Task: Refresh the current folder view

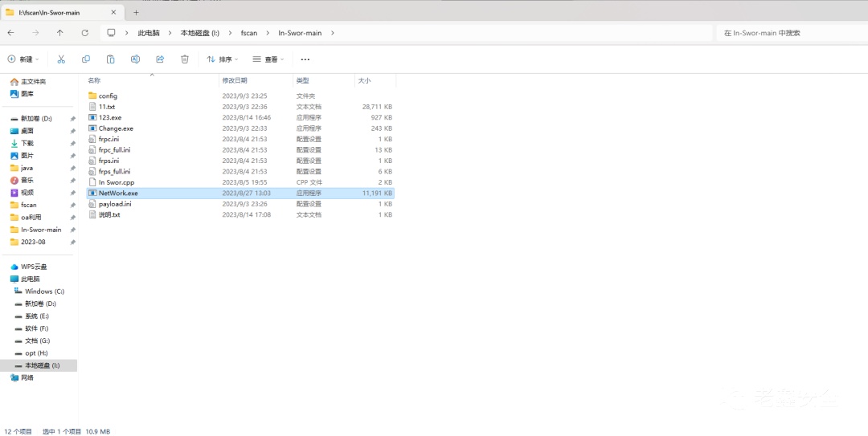Action: tap(84, 33)
